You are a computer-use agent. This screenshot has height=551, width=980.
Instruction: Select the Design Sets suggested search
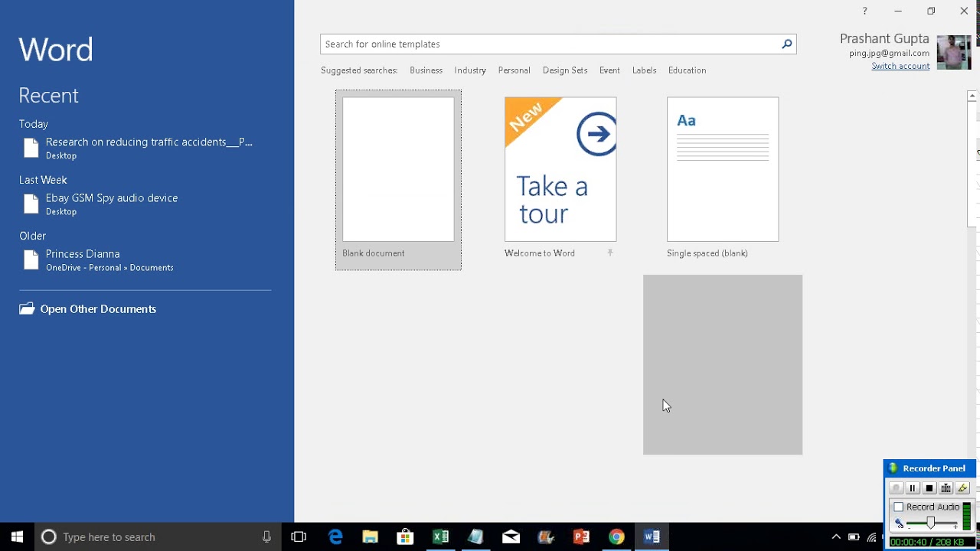(565, 70)
